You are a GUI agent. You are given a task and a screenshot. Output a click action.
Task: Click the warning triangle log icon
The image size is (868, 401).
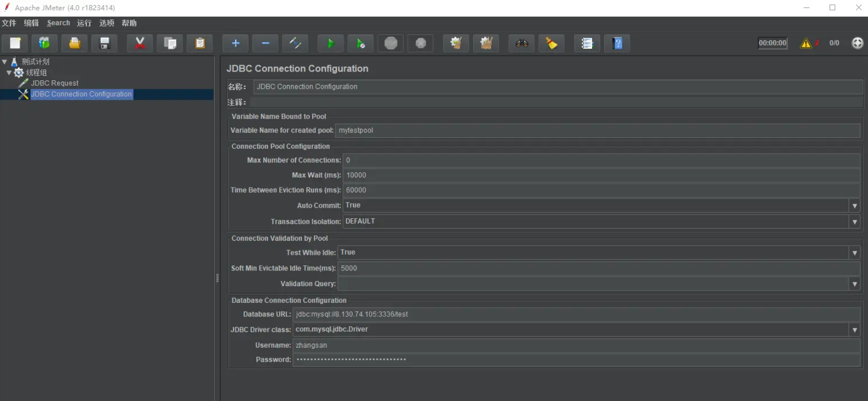[x=806, y=43]
